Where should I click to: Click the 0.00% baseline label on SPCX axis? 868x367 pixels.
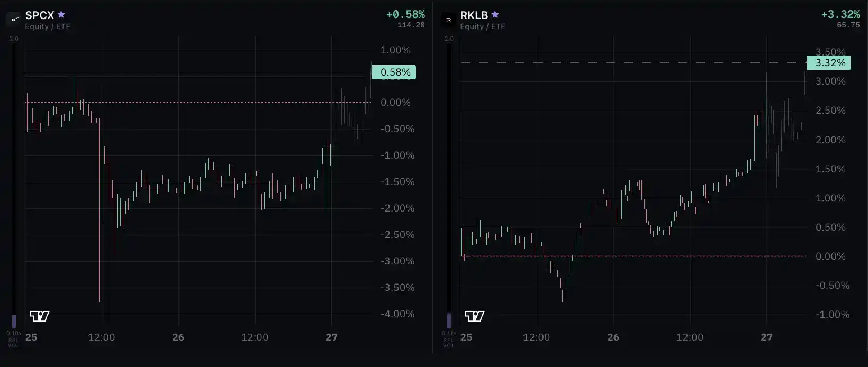pyautogui.click(x=395, y=103)
